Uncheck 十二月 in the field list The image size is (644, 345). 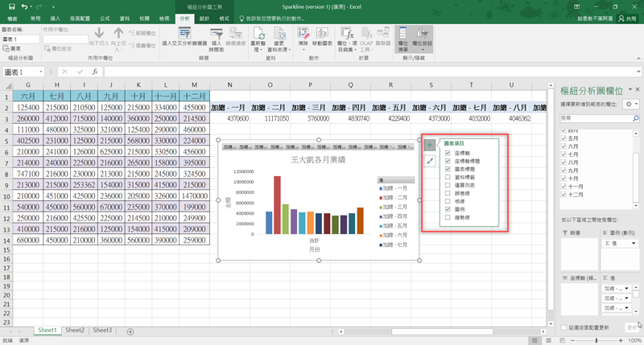(x=563, y=195)
